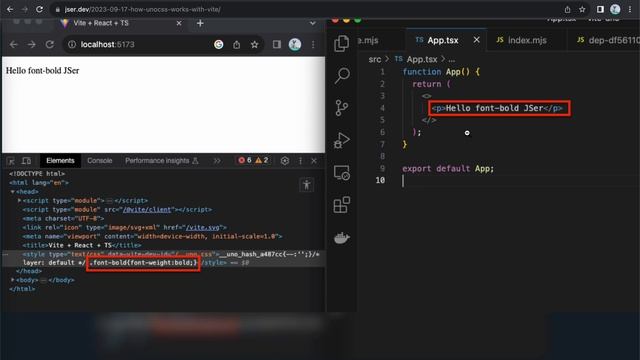Click outer browser back arrow
The width and height of the screenshot is (640, 360).
point(10,9)
